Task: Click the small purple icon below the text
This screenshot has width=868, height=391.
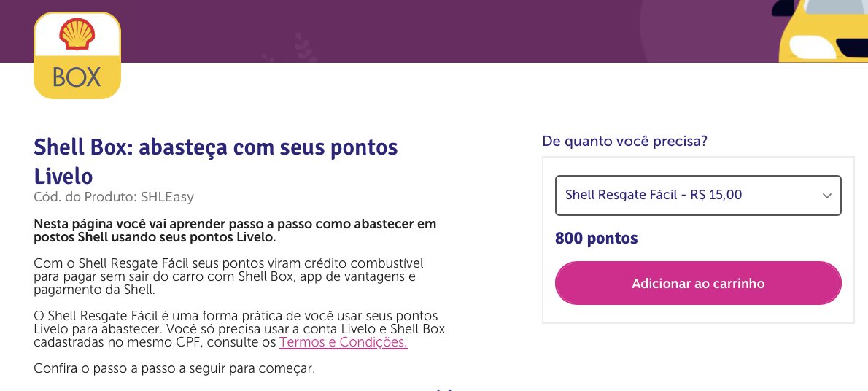Action: coord(443,390)
